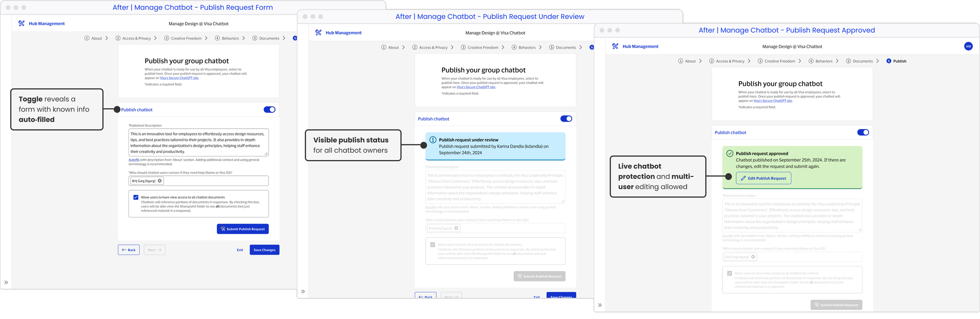Go to About step in Under Review window
980x319 pixels.
pos(390,47)
